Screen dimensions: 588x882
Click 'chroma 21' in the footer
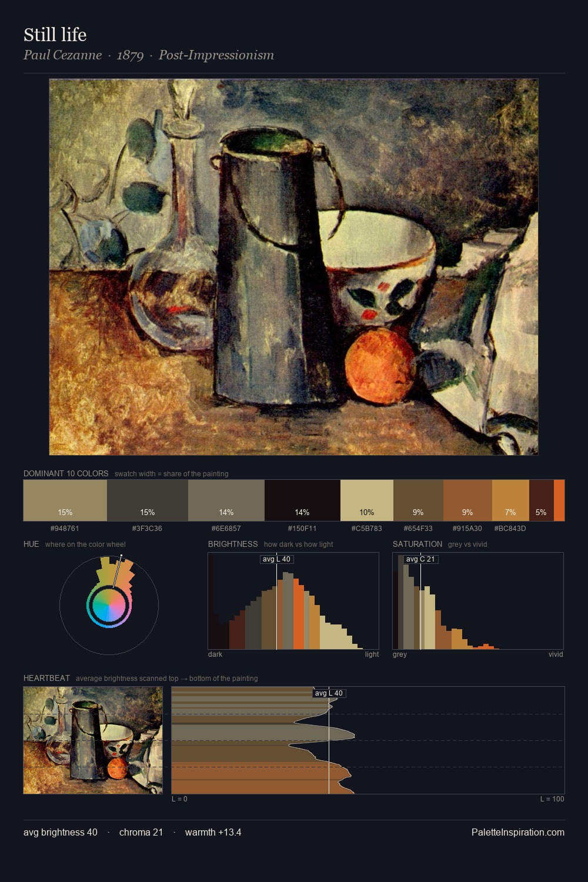tap(141, 833)
